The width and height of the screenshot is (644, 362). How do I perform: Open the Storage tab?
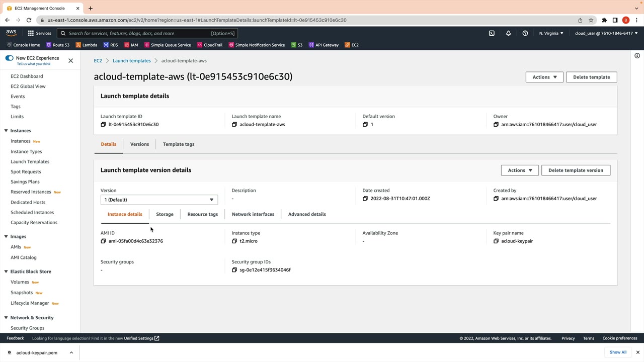coord(165,214)
